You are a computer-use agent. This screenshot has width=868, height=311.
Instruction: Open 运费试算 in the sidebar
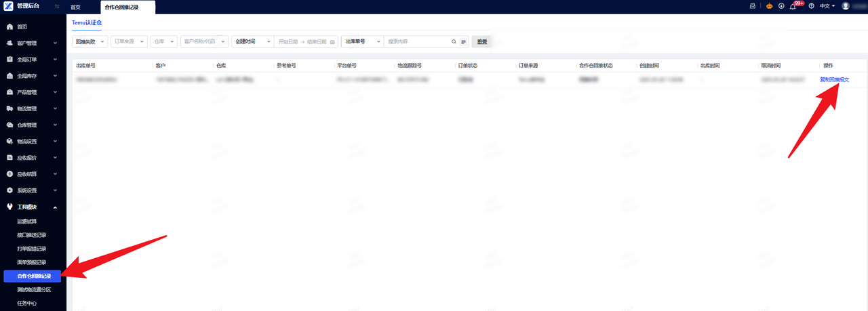click(x=27, y=222)
